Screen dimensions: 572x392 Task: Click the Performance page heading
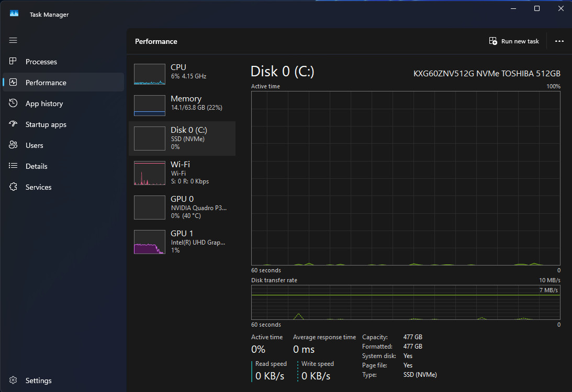156,41
